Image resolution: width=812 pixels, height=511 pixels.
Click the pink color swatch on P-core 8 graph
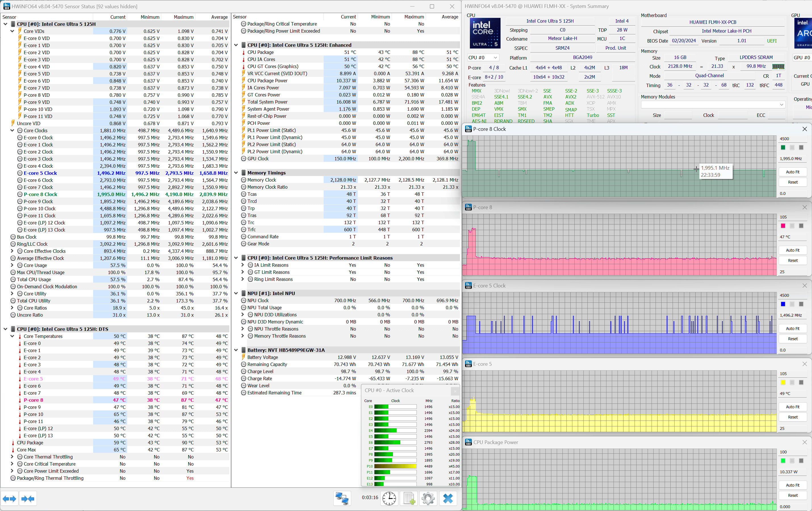[x=783, y=226]
